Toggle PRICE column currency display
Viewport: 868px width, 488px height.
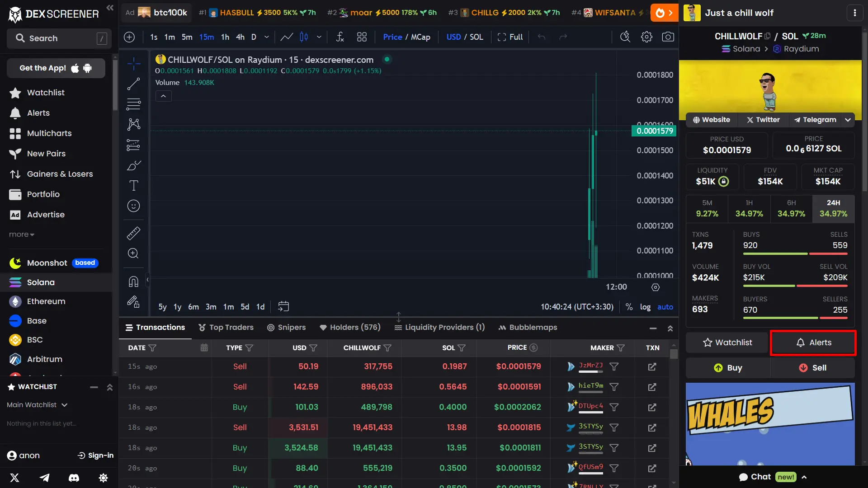coord(533,348)
